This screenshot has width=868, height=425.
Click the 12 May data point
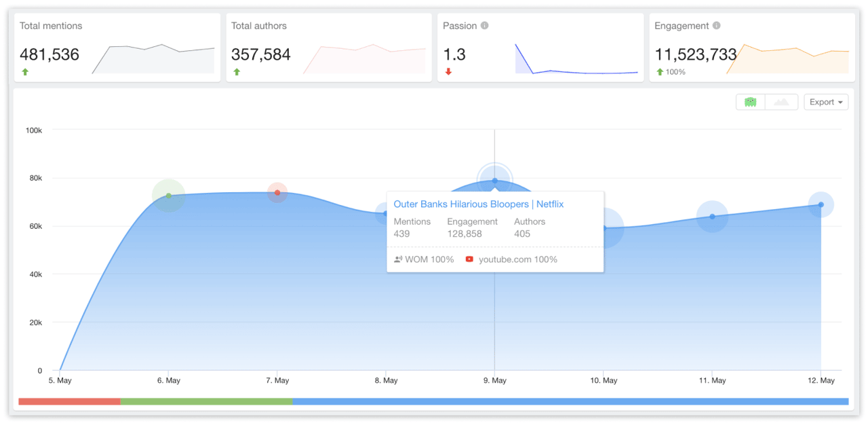click(821, 204)
